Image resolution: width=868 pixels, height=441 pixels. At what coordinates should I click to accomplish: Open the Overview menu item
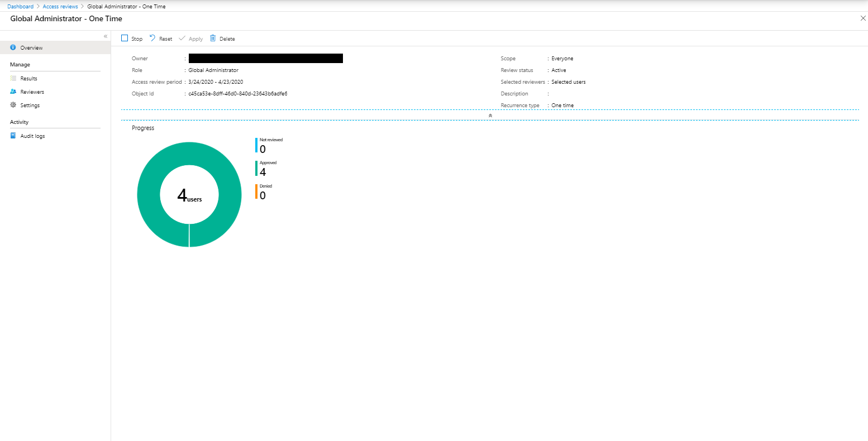[x=55, y=47]
